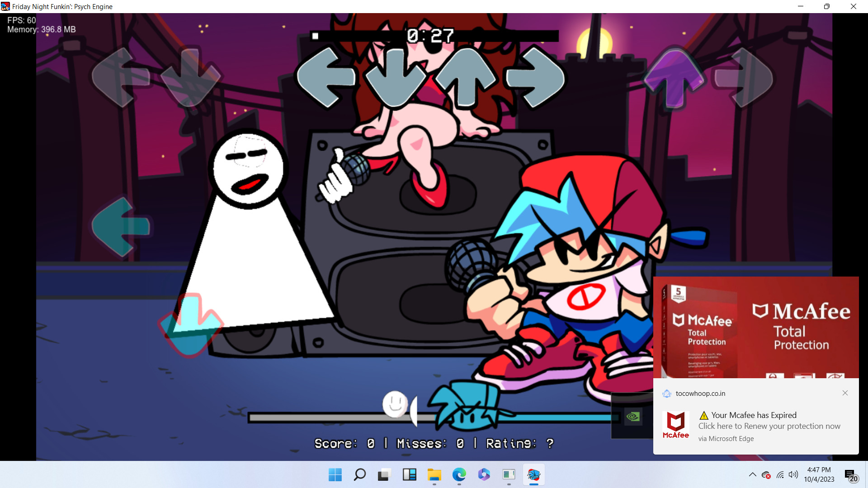Open the Copilot/Microsoft 365 taskbar icon

point(484,475)
